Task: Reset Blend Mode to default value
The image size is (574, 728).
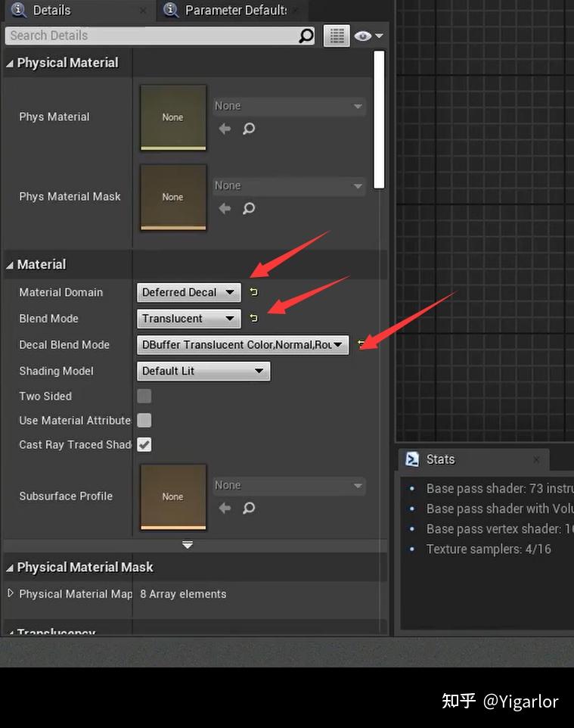Action: click(254, 318)
